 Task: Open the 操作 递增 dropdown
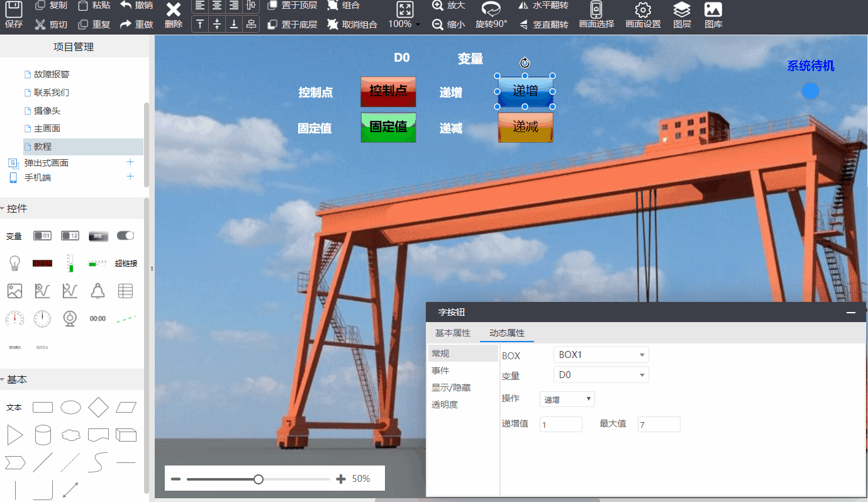pyautogui.click(x=567, y=399)
